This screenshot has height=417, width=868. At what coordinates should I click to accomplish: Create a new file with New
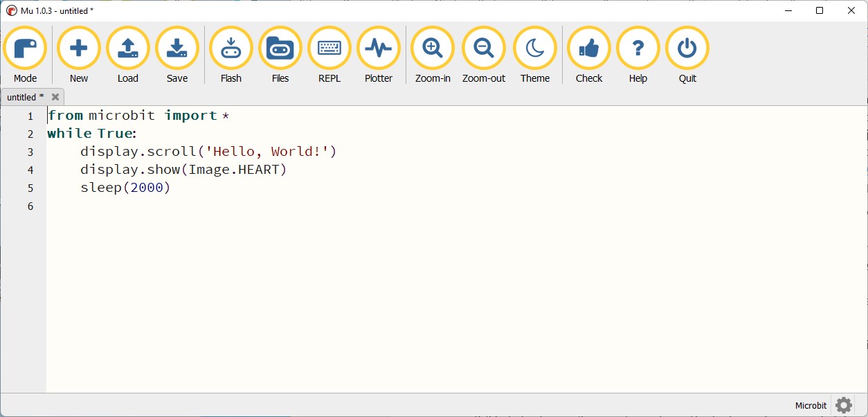(x=79, y=55)
